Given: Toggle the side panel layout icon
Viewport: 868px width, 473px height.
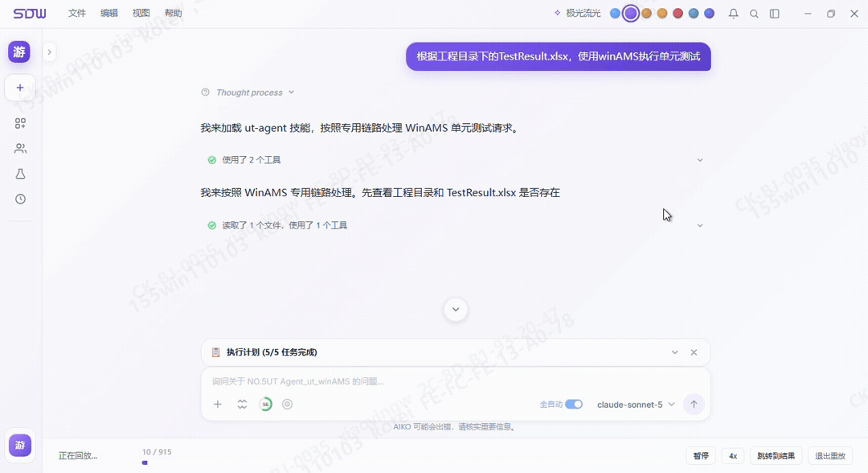Looking at the screenshot, I should point(775,14).
